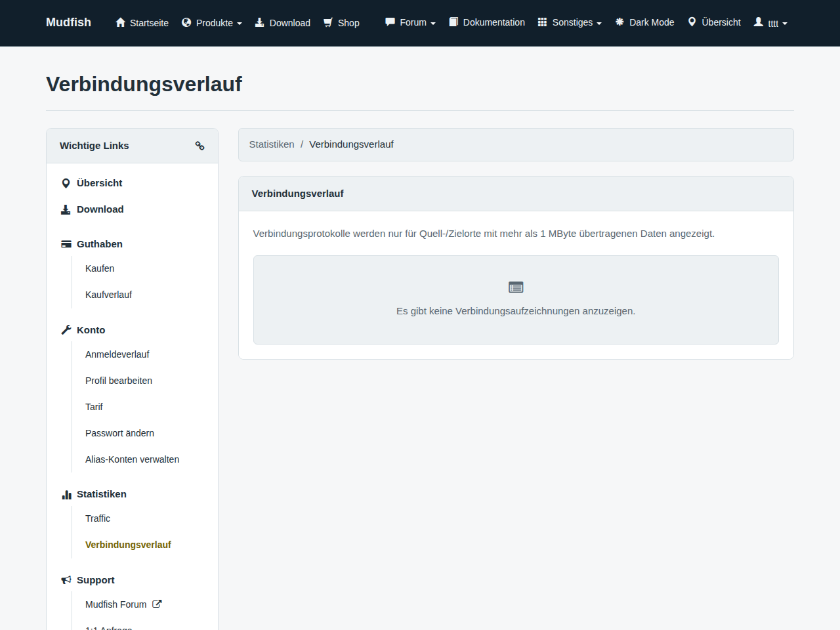Toggle Dark Mode in the navbar
The height and width of the screenshot is (630, 840).
pyautogui.click(x=644, y=22)
